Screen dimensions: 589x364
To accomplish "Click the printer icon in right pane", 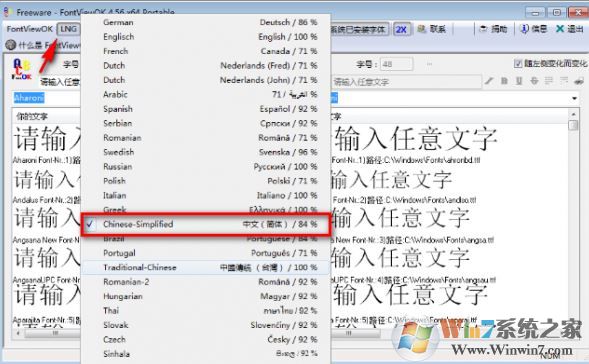I will (x=579, y=81).
